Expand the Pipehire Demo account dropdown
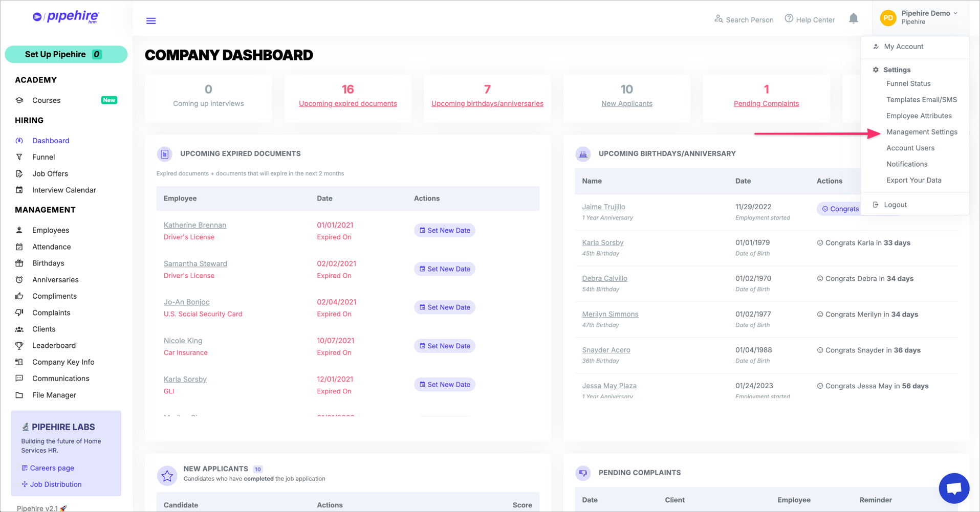This screenshot has height=512, width=980. [x=929, y=17]
